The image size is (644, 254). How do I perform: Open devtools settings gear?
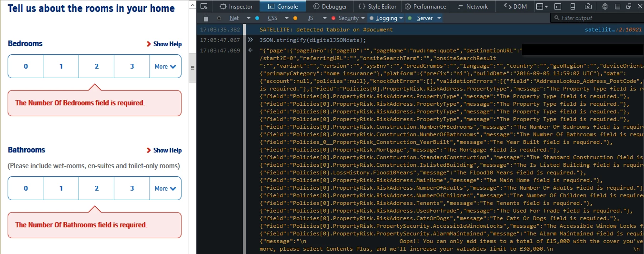605,6
